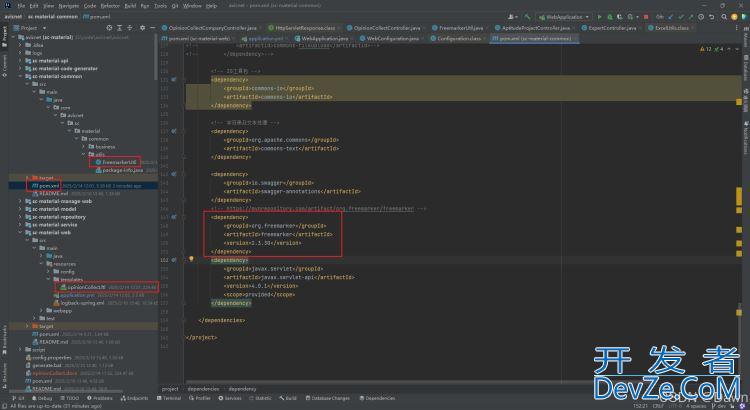750x410 pixels.
Task: Click the 'project' breadcrumb at editor bottom
Action: 170,389
